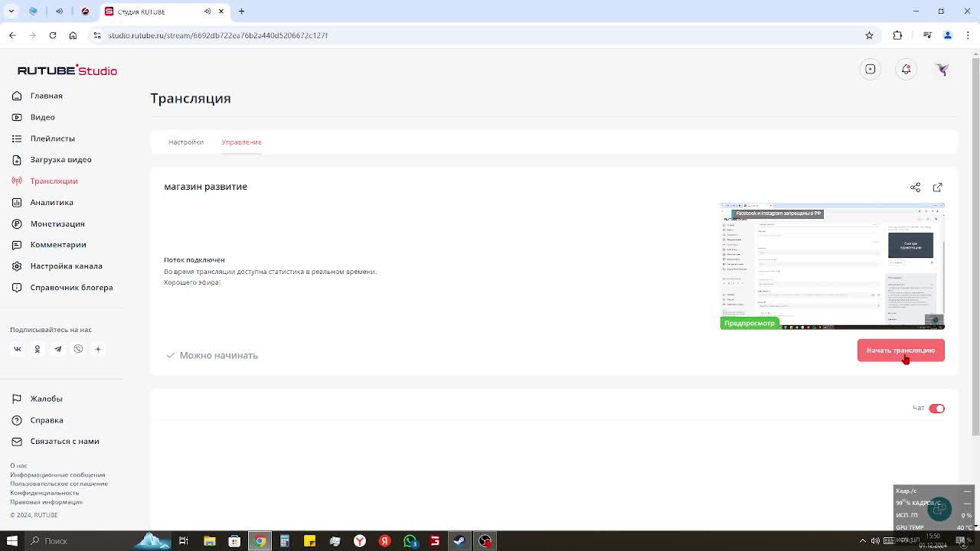980x551 pixels.
Task: Go to Плейлисты in the sidebar
Action: (x=52, y=139)
